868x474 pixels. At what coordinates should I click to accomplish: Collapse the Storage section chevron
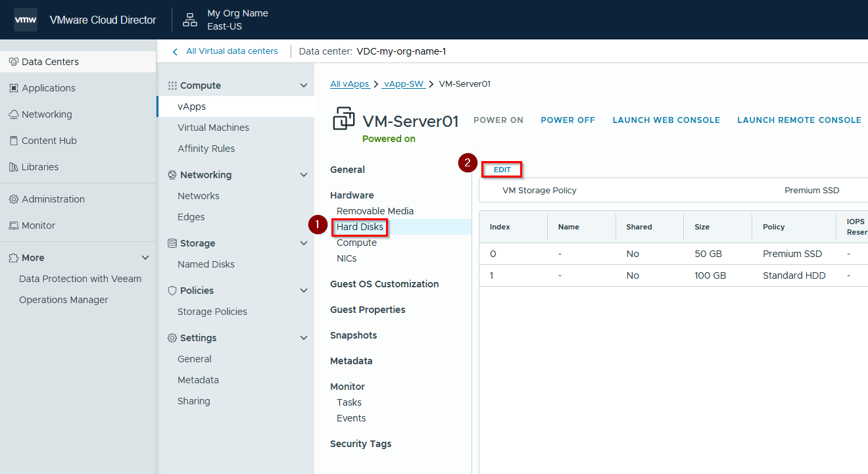pos(304,243)
